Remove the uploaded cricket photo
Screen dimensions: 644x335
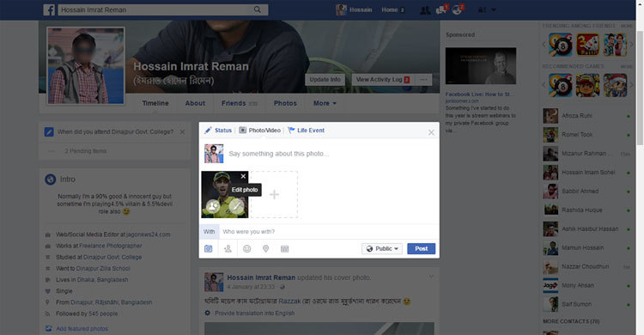tap(243, 176)
